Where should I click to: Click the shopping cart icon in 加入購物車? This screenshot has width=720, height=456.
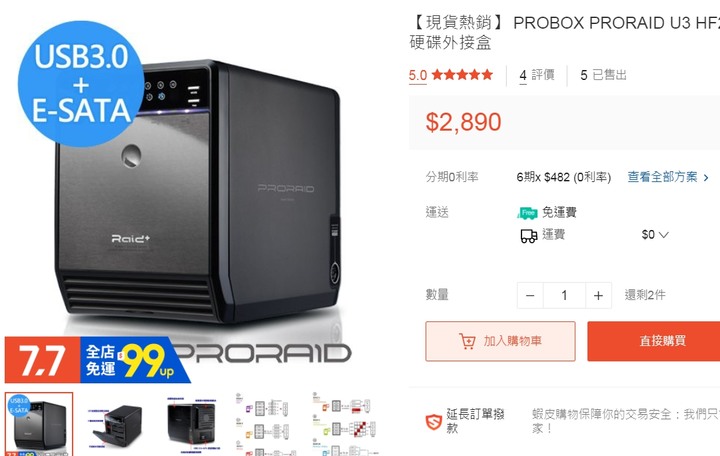467,341
